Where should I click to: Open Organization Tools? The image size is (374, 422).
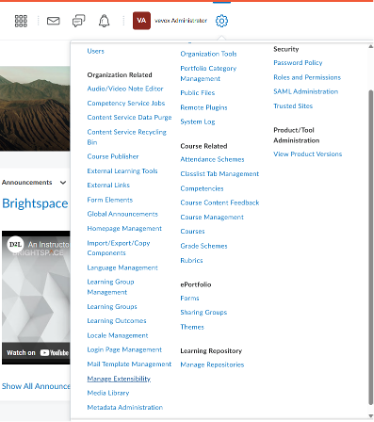209,54
